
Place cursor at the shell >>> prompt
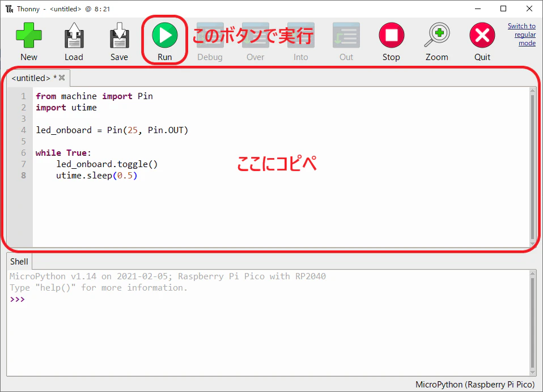click(18, 299)
